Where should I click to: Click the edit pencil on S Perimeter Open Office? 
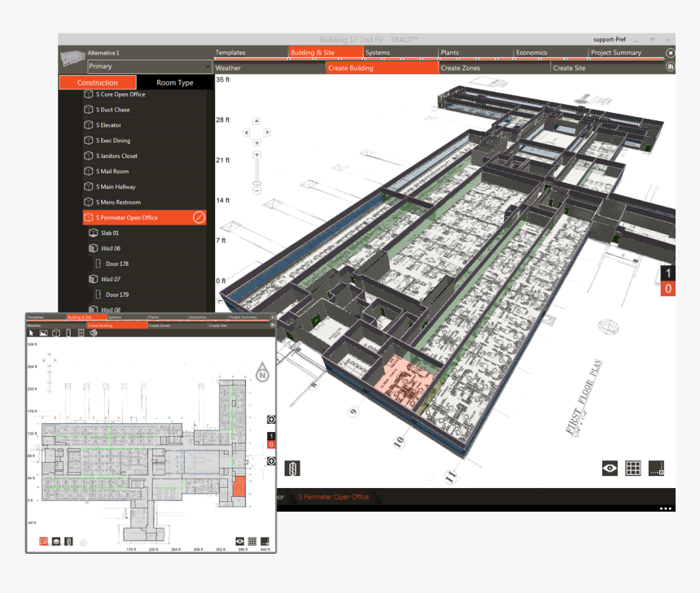199,217
